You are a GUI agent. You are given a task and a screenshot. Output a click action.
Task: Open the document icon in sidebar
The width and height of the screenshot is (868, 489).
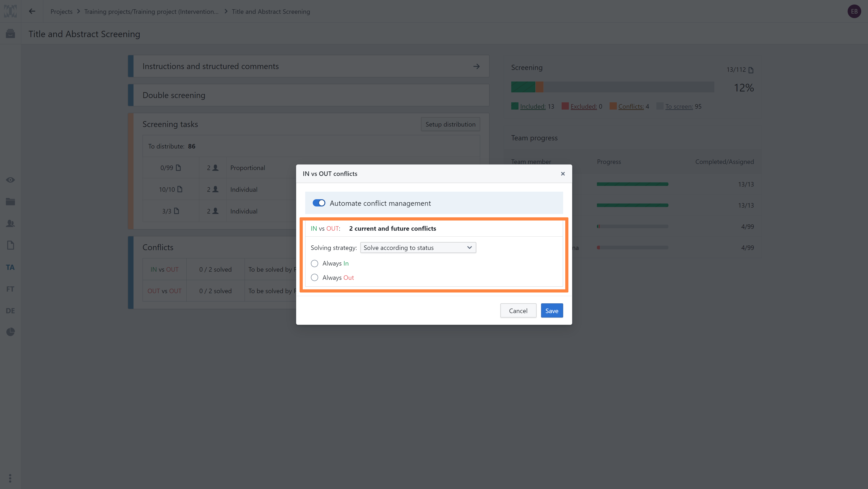click(10, 245)
